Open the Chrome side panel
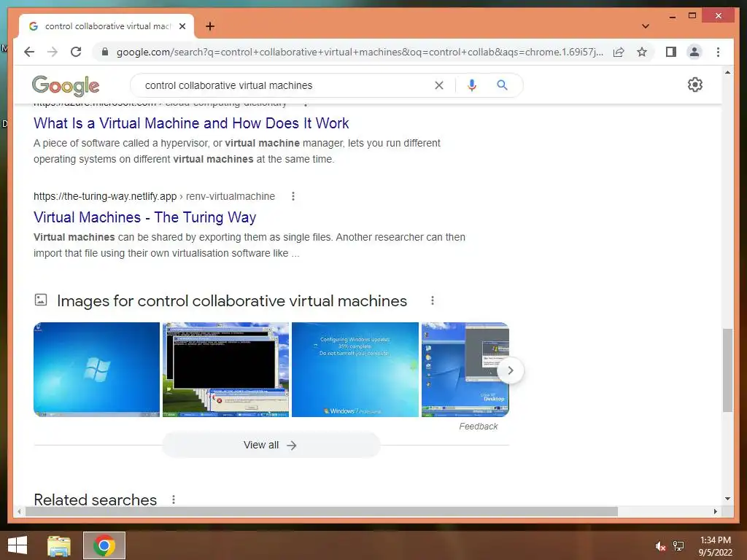747x560 pixels. click(671, 52)
